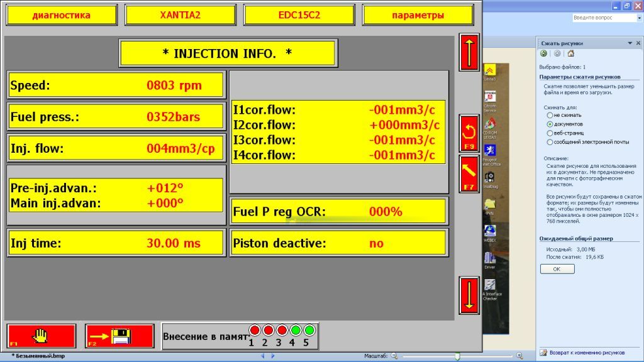644x362 pixels.
Task: Go to the next picture arrow
Action: tap(273, 356)
